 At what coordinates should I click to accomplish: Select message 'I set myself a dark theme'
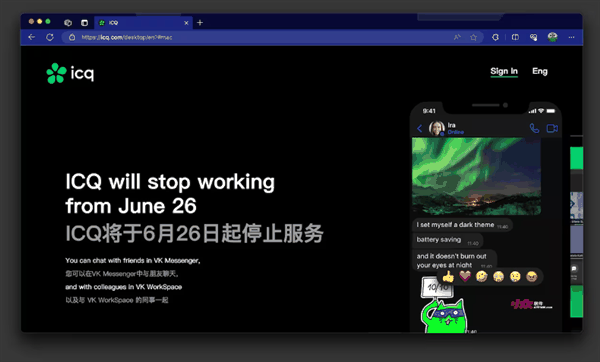462,225
